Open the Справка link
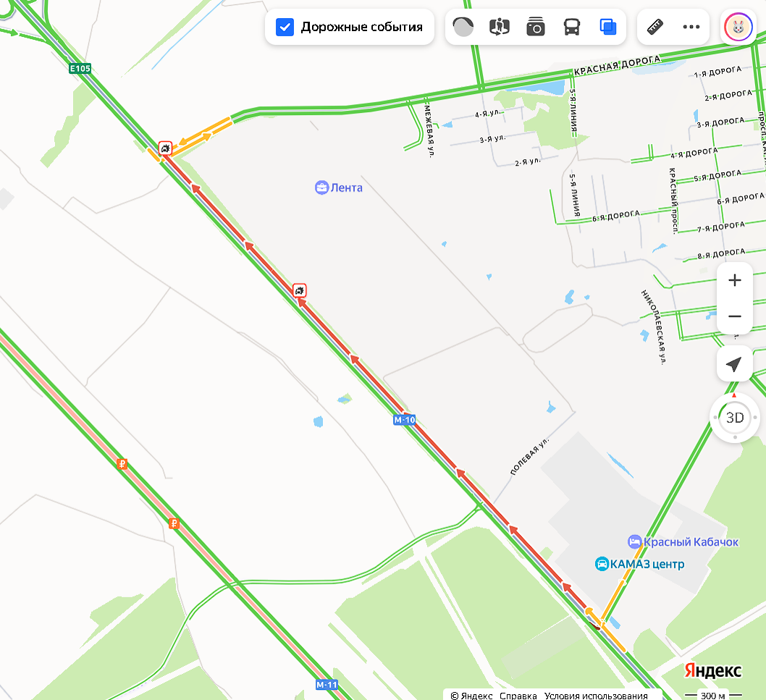Viewport: 766px width, 700px height. tap(518, 695)
